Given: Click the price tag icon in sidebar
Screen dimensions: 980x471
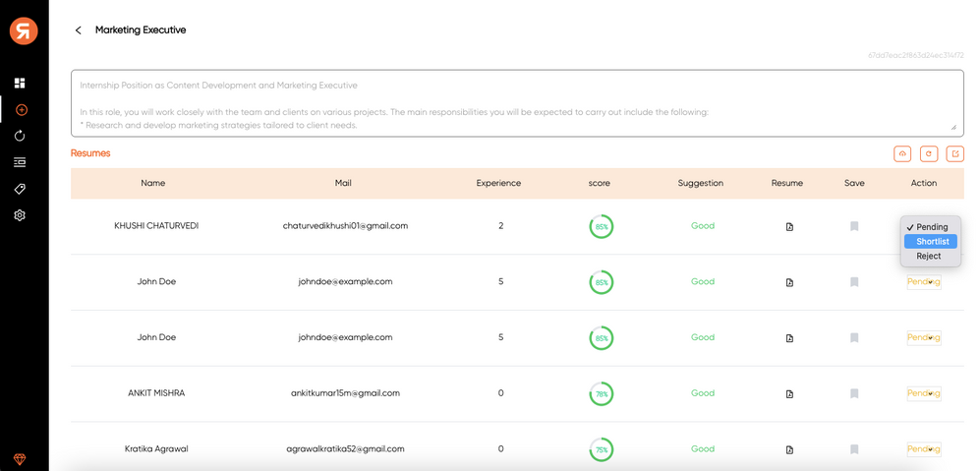Looking at the screenshot, I should [x=20, y=189].
